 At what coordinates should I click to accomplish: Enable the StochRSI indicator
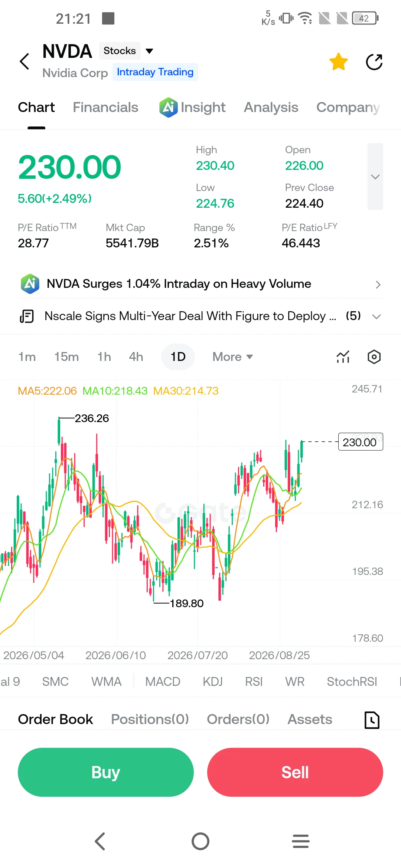coord(352,681)
